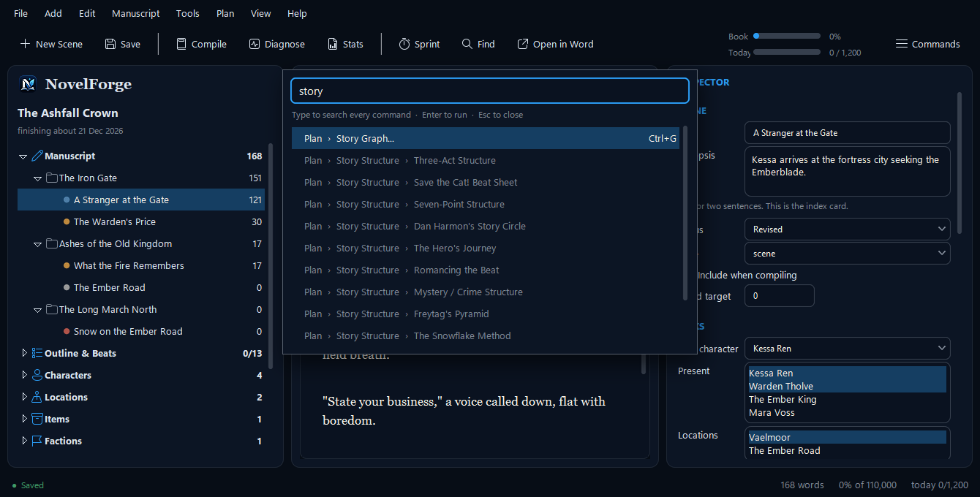Collapse Ashes of the Old Kingdom chapter
Viewport: 980px width, 497px height.
pyautogui.click(x=38, y=244)
